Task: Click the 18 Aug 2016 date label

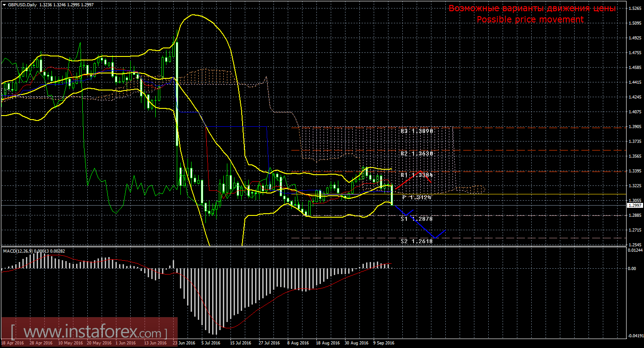Action: pyautogui.click(x=328, y=343)
